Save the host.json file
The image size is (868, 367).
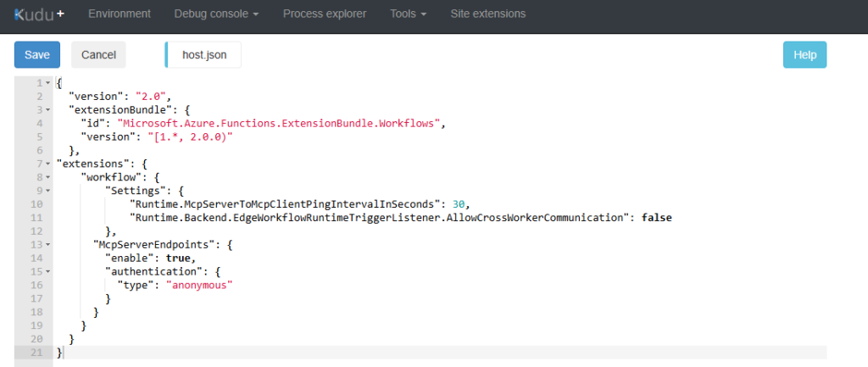pyautogui.click(x=37, y=54)
